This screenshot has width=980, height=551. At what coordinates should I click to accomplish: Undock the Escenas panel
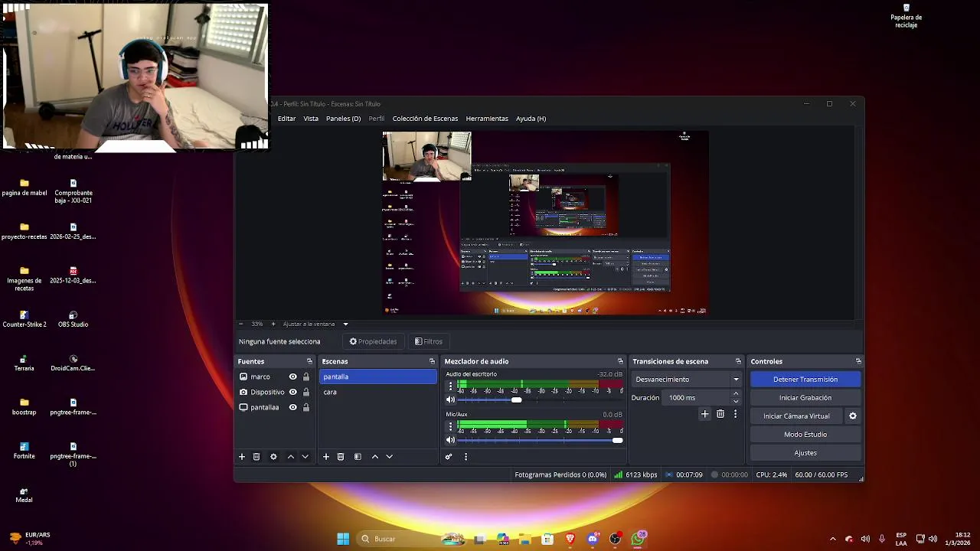click(432, 361)
